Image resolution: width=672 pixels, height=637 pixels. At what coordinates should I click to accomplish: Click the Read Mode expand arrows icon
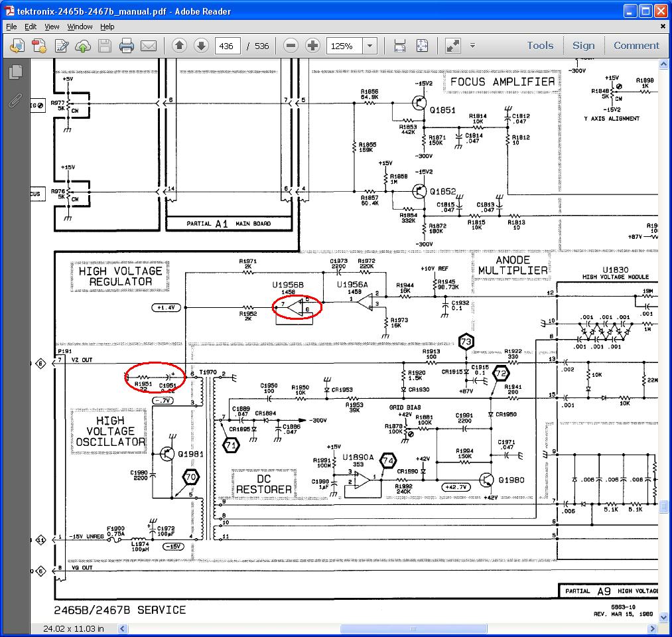[x=453, y=45]
